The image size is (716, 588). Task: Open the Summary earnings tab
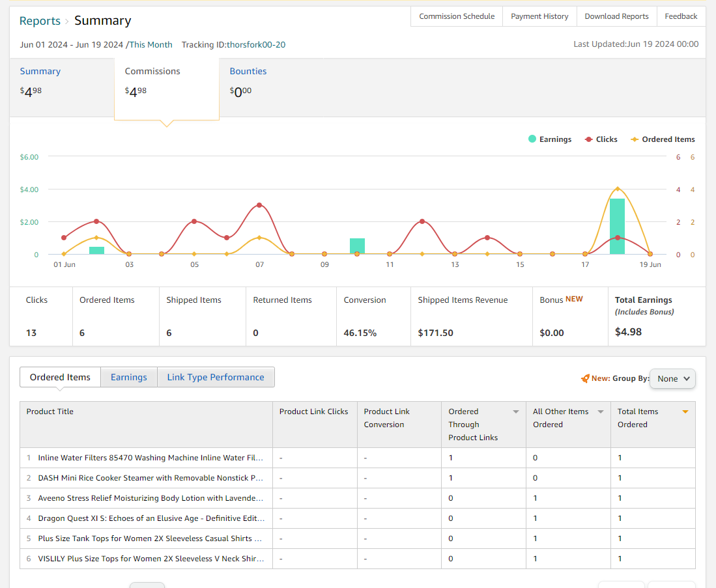pos(62,87)
